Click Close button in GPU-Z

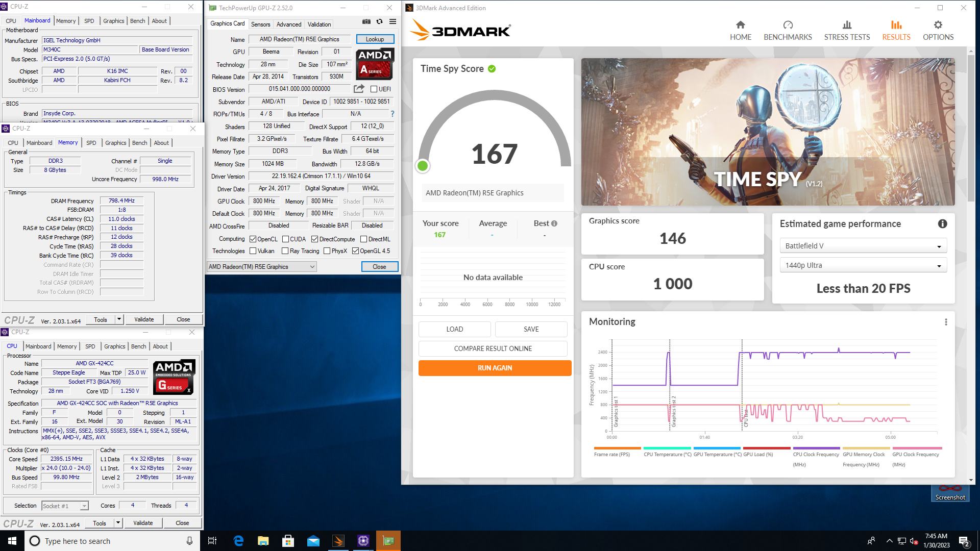(x=379, y=267)
